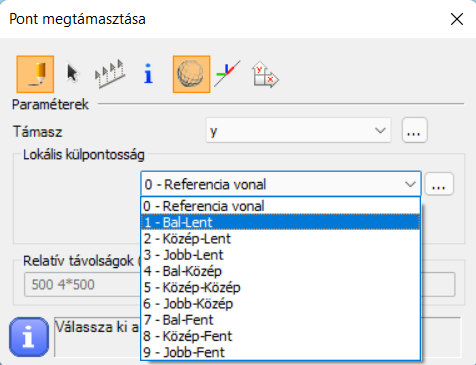Screen dimensions: 476x365
Task: Select 5 - Közép-Közép option
Action: click(281, 287)
